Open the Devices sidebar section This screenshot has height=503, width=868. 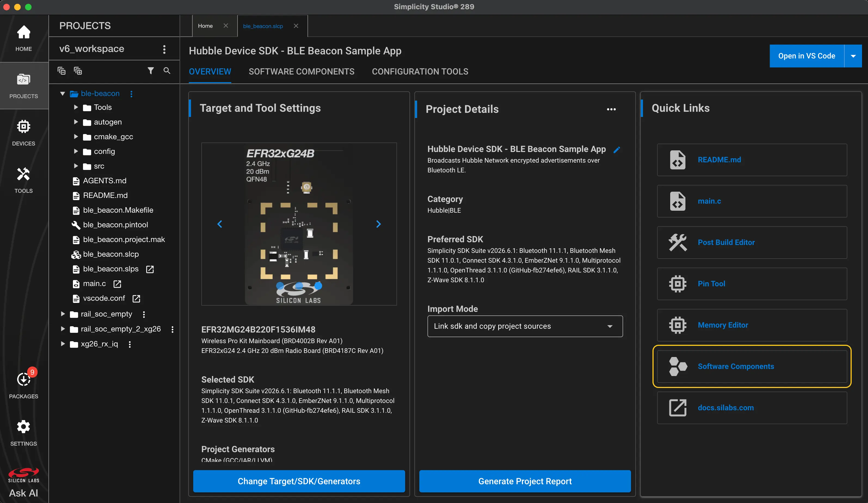(23, 133)
